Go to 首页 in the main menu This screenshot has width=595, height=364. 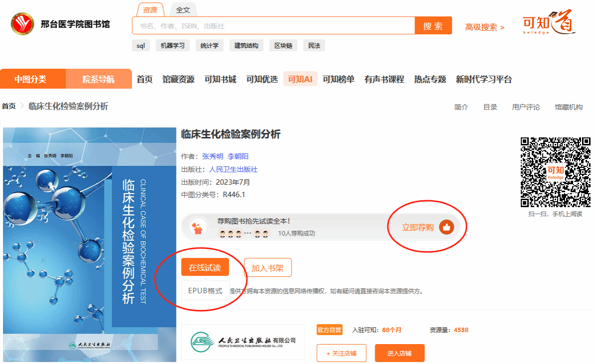tap(145, 79)
